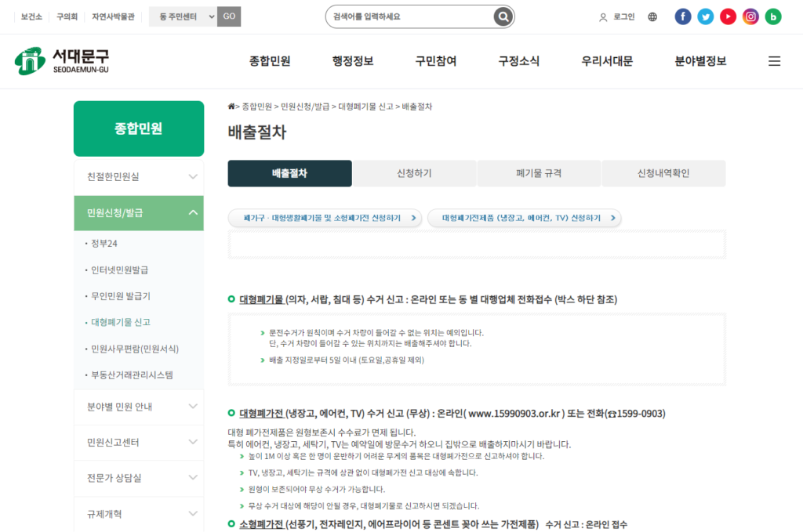Click the 서대문구 logo
The width and height of the screenshot is (803, 532).
62,61
